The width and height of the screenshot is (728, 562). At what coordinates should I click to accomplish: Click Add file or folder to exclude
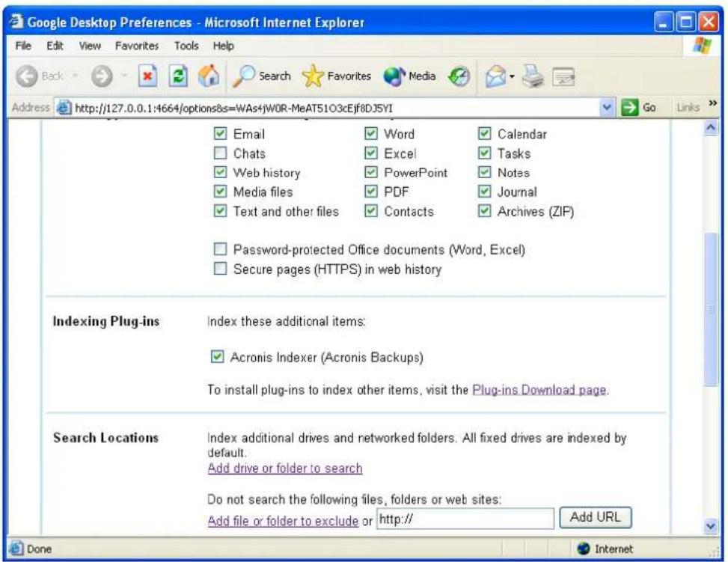point(283,521)
